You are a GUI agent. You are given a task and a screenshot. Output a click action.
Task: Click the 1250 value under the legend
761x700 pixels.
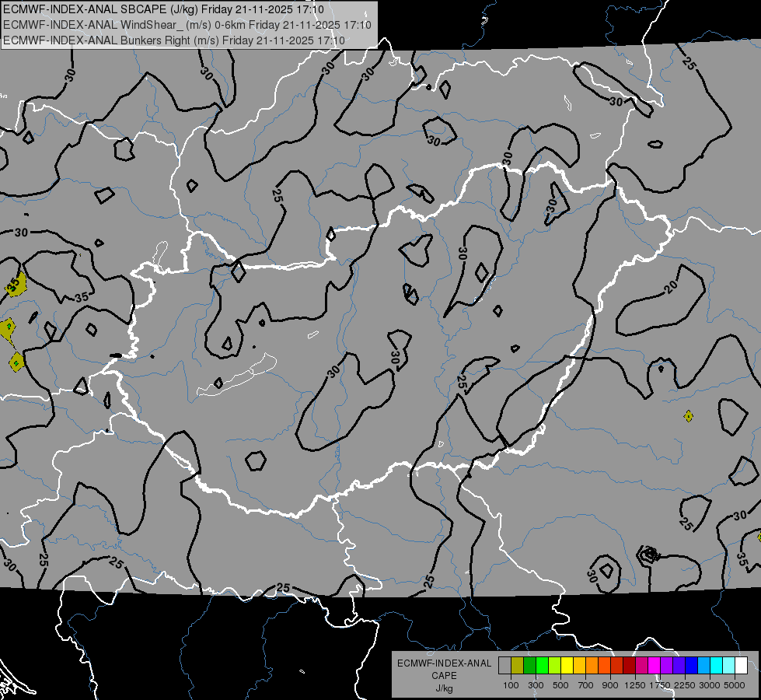635,685
